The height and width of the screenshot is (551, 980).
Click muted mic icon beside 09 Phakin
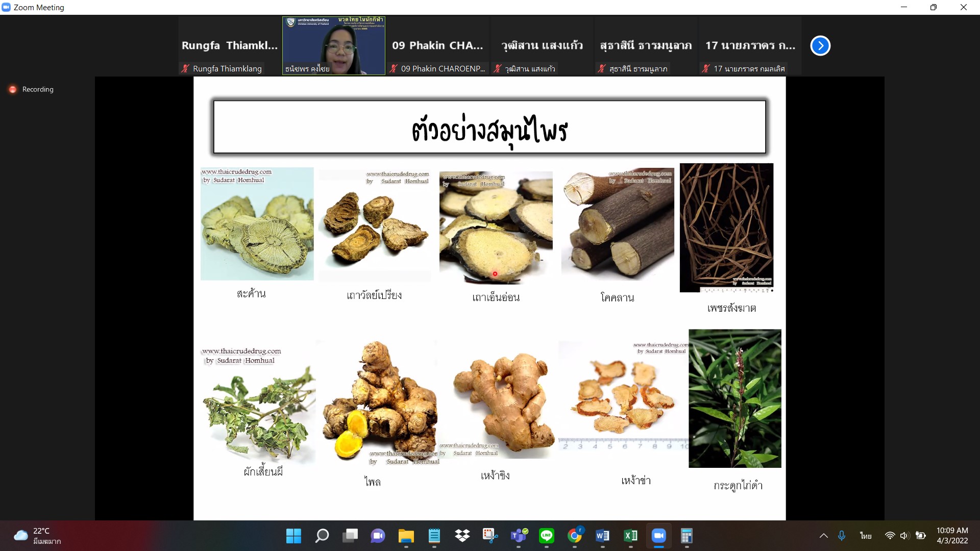pos(394,68)
